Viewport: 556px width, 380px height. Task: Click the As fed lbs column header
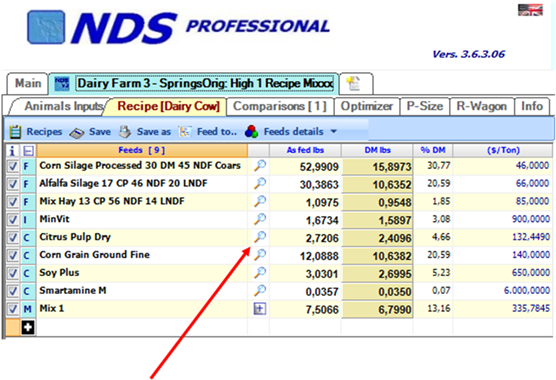(x=305, y=150)
